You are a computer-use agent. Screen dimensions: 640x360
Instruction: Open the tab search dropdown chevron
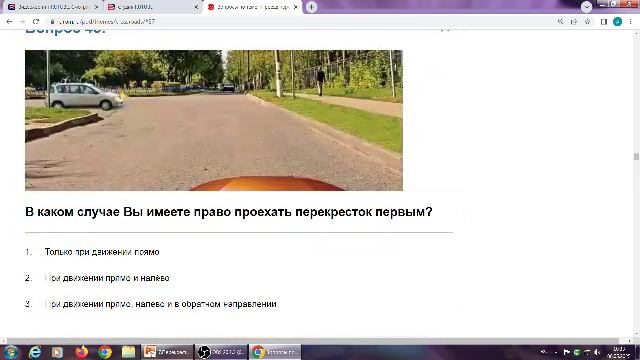(x=587, y=7)
